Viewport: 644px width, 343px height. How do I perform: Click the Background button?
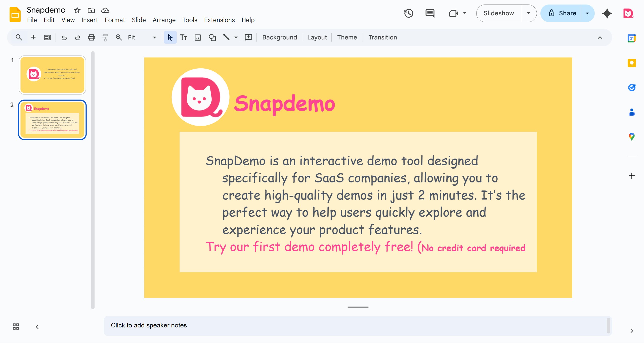(280, 37)
